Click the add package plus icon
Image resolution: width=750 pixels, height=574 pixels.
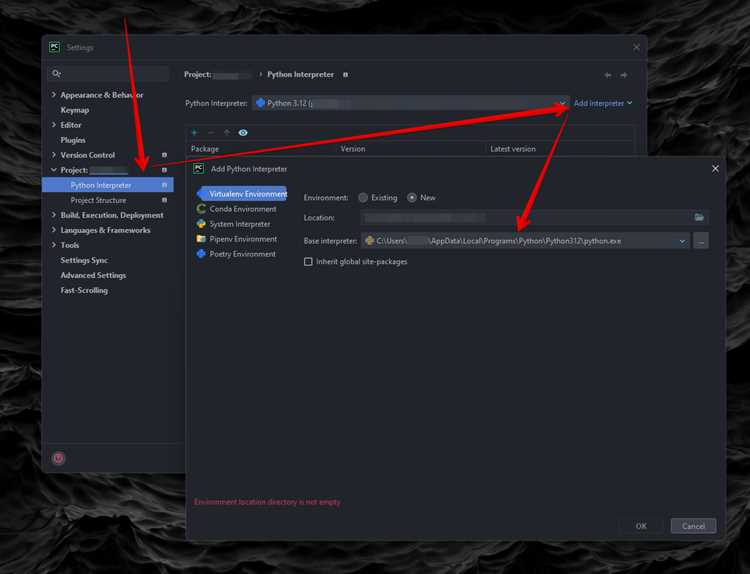click(x=194, y=132)
